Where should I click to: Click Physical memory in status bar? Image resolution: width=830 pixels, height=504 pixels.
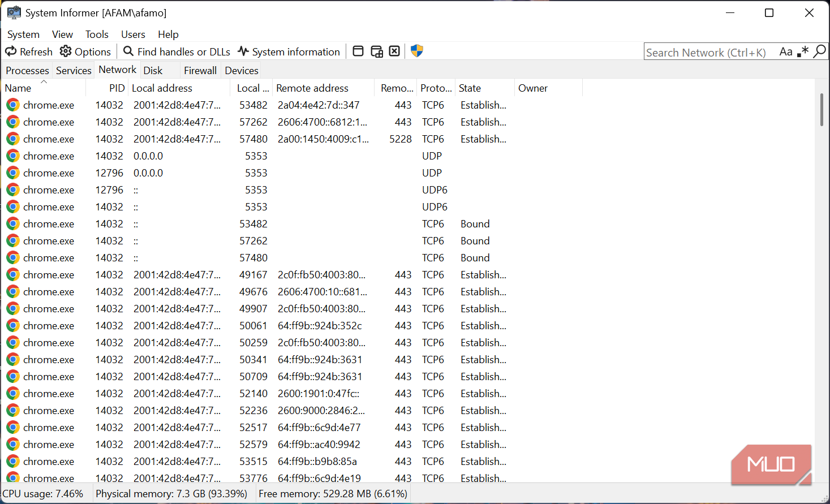click(x=171, y=494)
